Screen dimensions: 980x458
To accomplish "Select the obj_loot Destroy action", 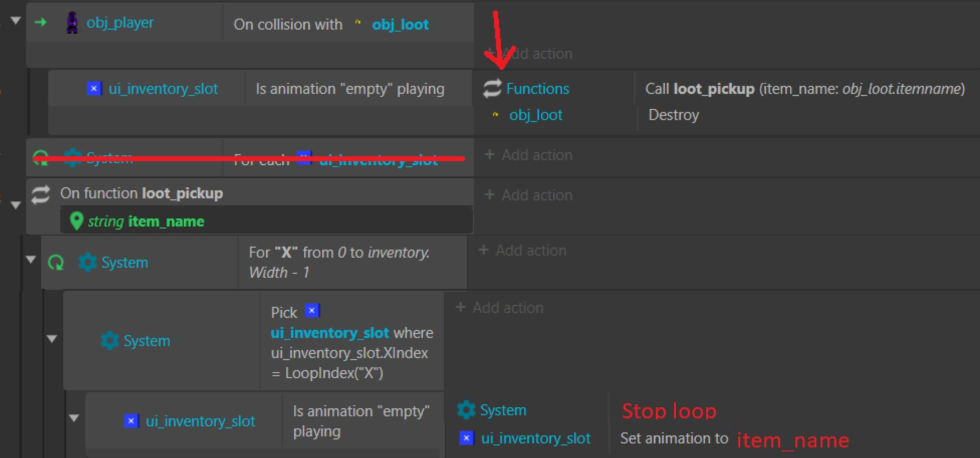I will [674, 115].
